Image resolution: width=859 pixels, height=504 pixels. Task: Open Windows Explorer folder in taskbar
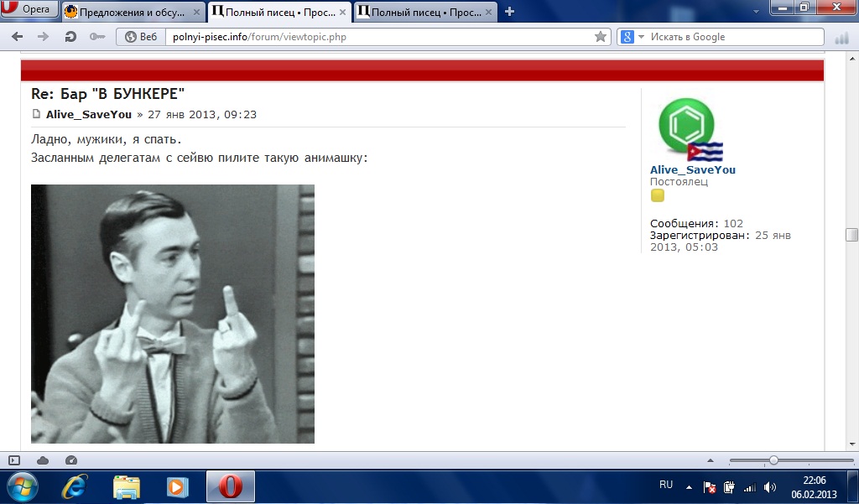click(x=127, y=486)
